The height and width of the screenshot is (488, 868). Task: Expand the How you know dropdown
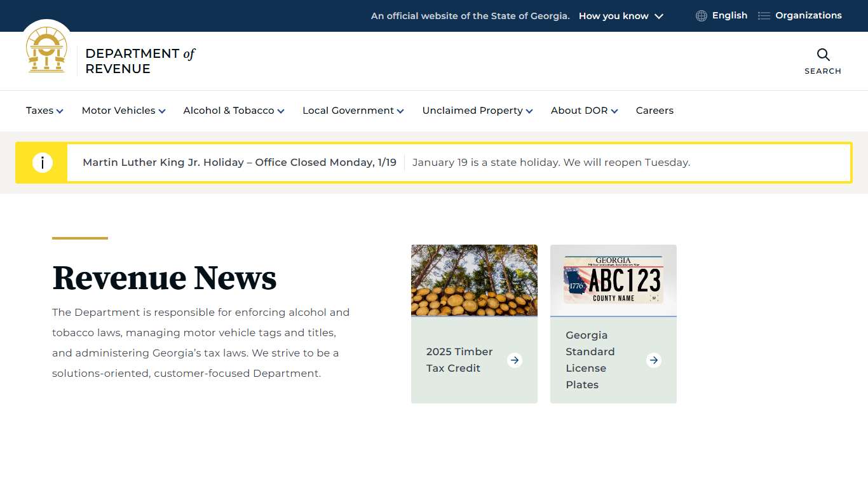(x=613, y=16)
